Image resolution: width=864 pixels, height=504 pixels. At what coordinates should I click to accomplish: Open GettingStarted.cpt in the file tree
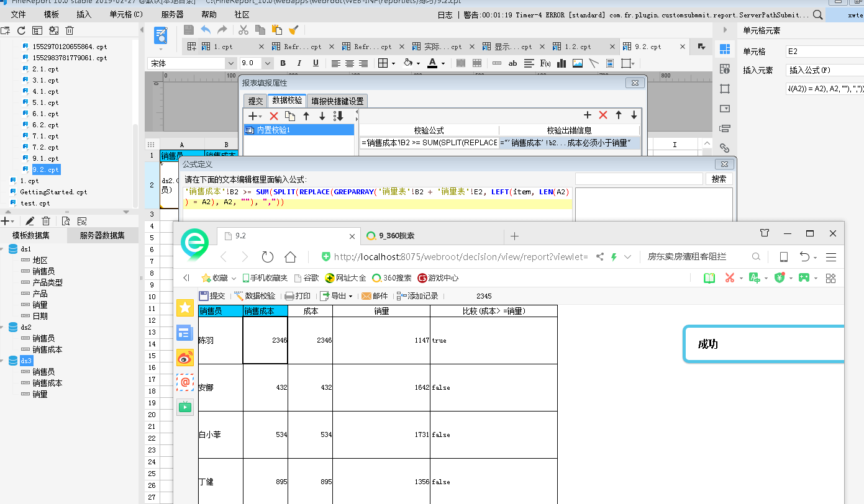click(53, 192)
